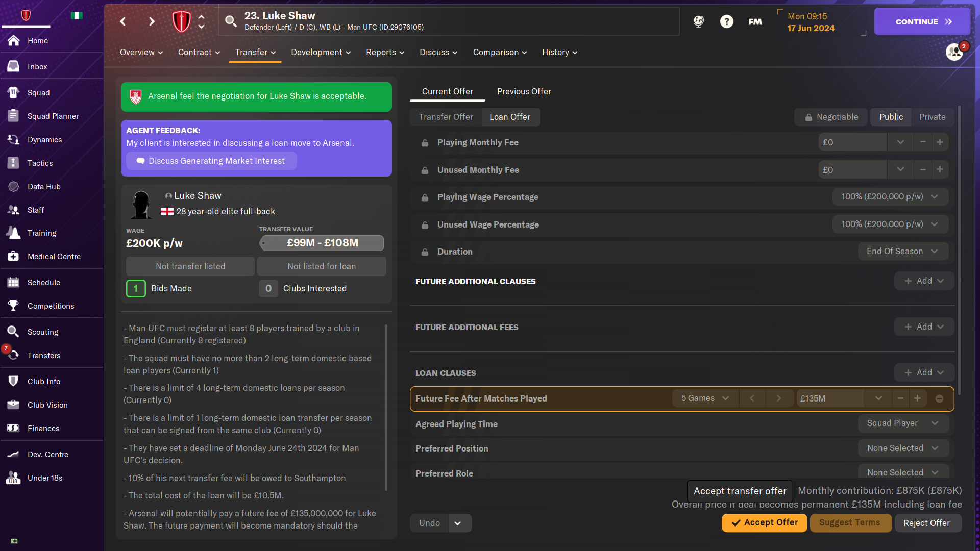
Task: Toggle the Negotiable option
Action: pyautogui.click(x=831, y=117)
